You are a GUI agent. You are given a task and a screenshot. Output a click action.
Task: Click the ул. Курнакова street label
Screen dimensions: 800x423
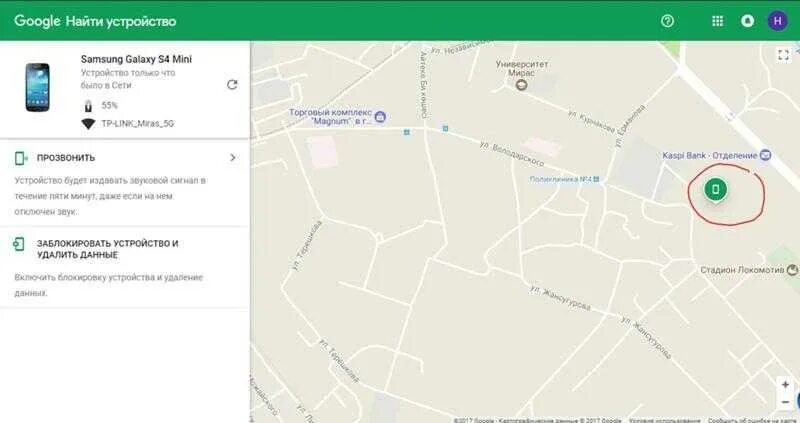(591, 122)
